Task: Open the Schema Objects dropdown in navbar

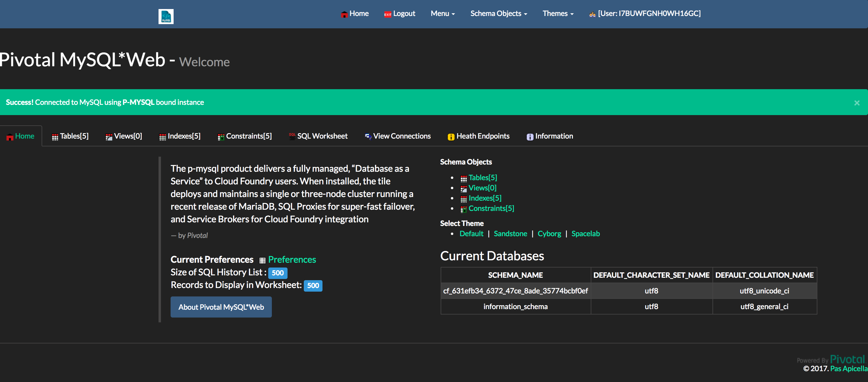Action: click(498, 14)
